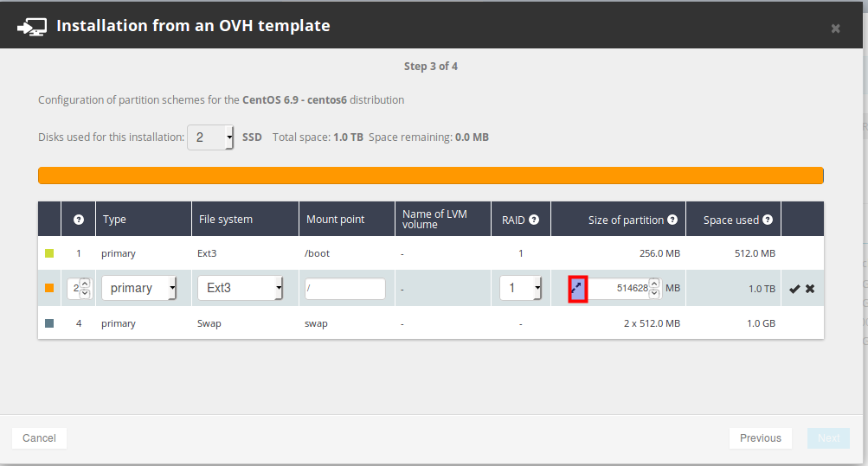Click the orange disk usage bar
Image resolution: width=868 pixels, height=466 pixels.
pyautogui.click(x=430, y=176)
